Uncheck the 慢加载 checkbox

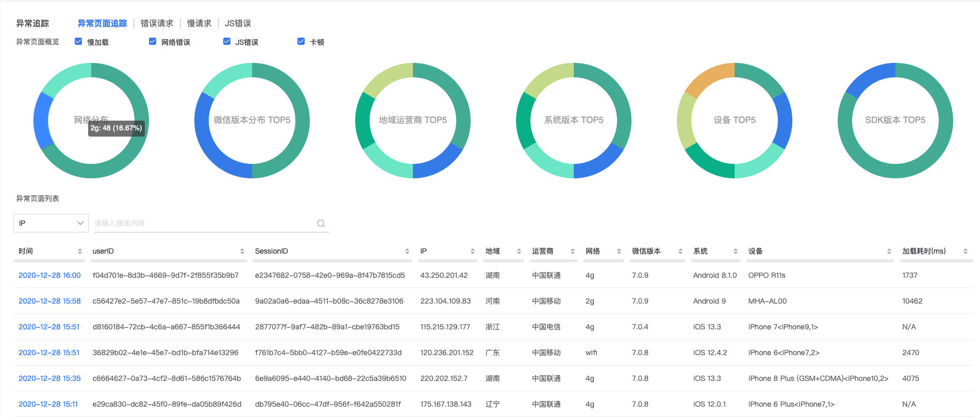(78, 41)
